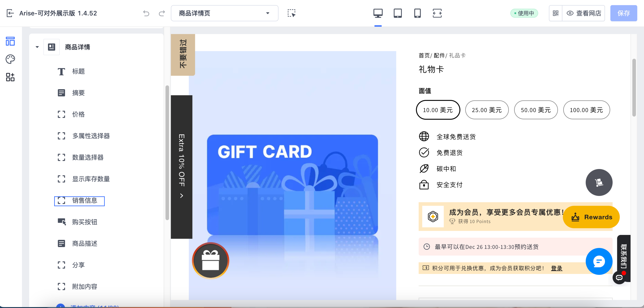Switch to desktop preview mode

378,13
